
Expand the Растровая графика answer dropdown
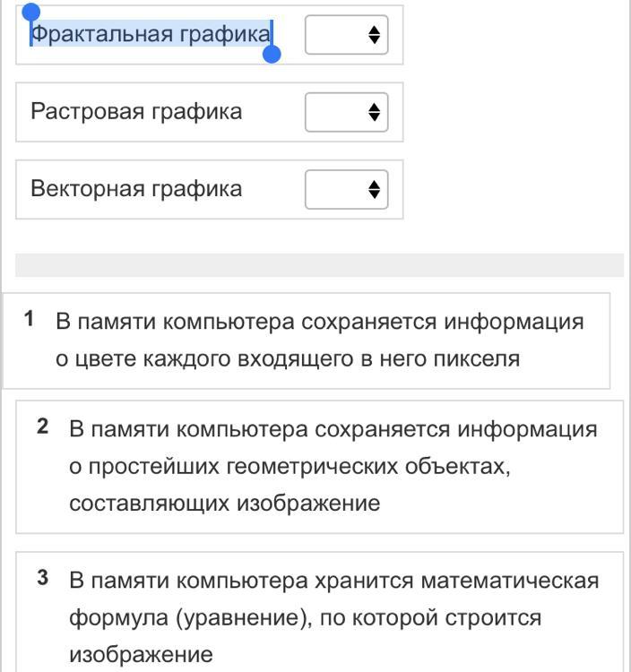(x=346, y=112)
